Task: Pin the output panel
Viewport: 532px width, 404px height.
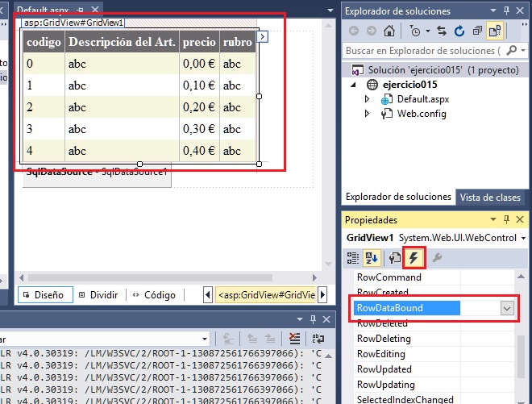Action: coord(313,319)
